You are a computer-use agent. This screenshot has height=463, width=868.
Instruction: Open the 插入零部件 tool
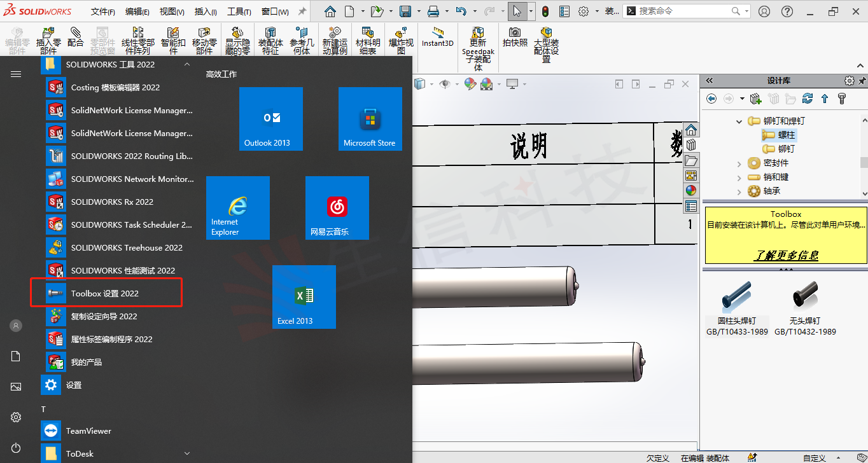48,38
